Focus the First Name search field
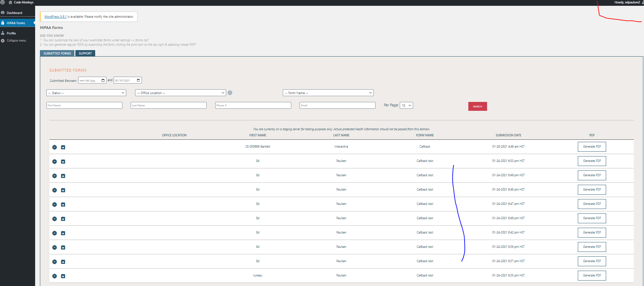The height and width of the screenshot is (286, 644). [x=84, y=105]
